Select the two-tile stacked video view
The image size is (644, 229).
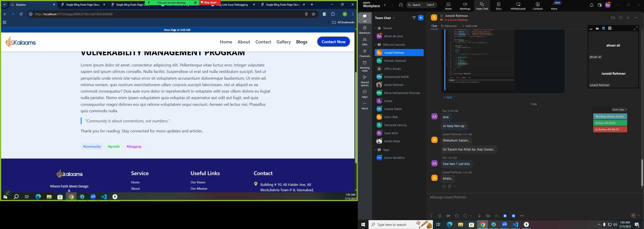[x=604, y=28]
